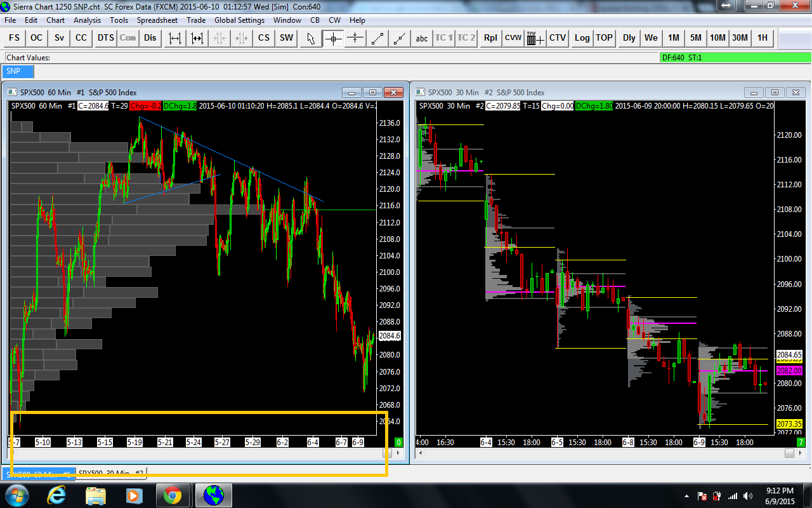812x508 pixels.
Task: Open the Analysis menu
Action: click(87, 20)
